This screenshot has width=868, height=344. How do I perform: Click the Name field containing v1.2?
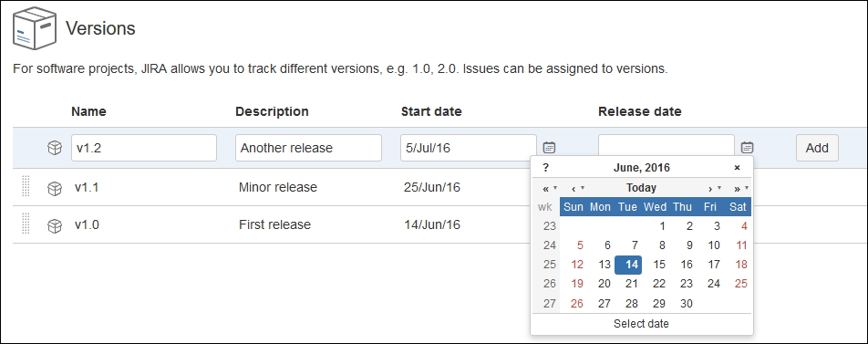[x=144, y=148]
